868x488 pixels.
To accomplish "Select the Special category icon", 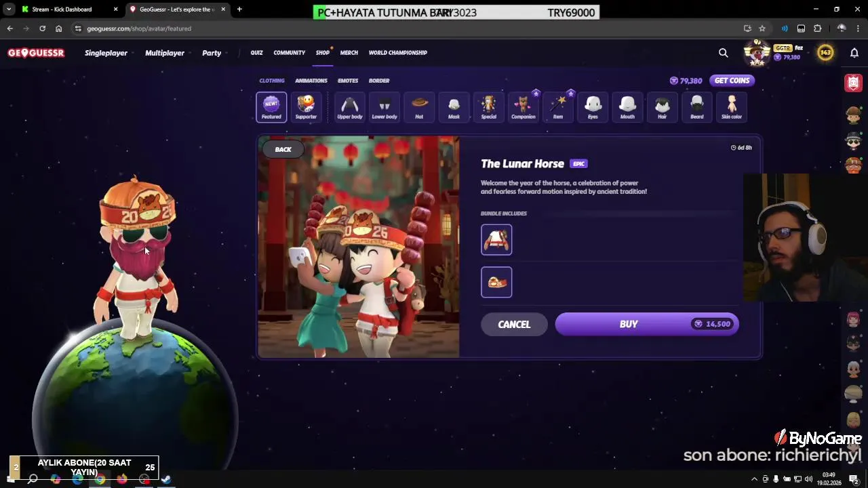I will 489,107.
